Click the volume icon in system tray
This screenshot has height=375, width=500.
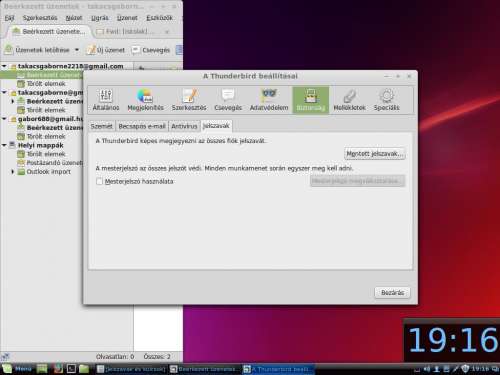[427, 369]
